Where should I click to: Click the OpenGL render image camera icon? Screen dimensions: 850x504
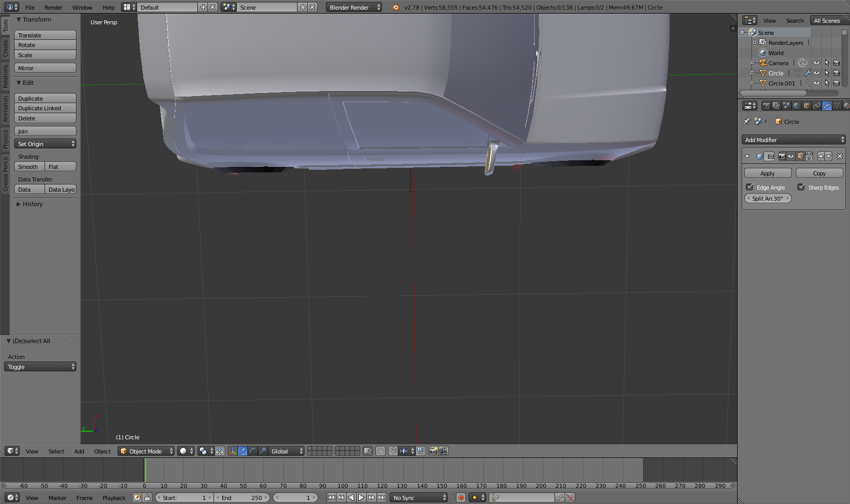click(433, 451)
